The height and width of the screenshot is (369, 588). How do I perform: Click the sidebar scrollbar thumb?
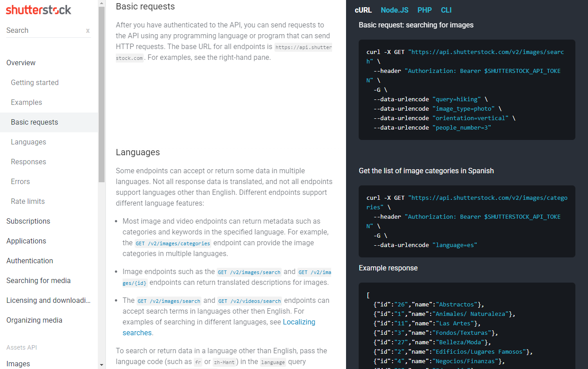(x=101, y=94)
